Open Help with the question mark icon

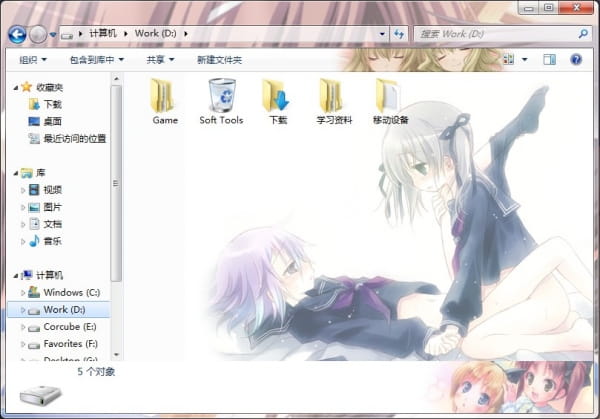pos(576,59)
